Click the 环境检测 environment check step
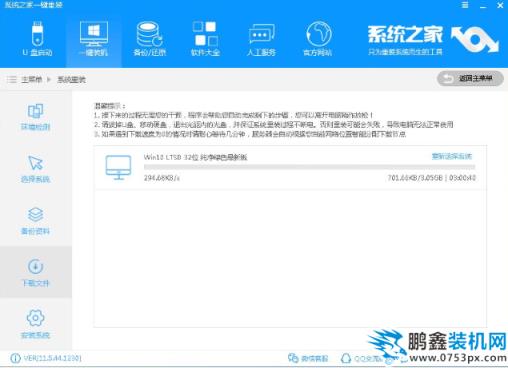 pyautogui.click(x=36, y=117)
